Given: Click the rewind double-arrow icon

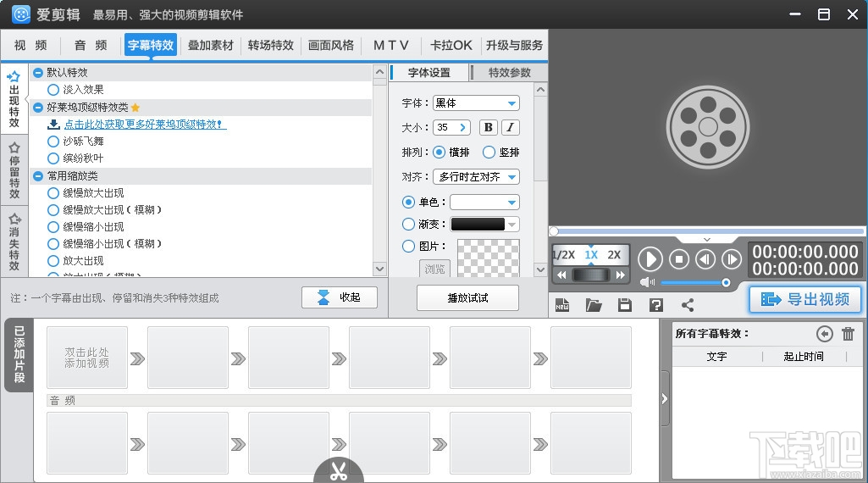Looking at the screenshot, I should [562, 275].
